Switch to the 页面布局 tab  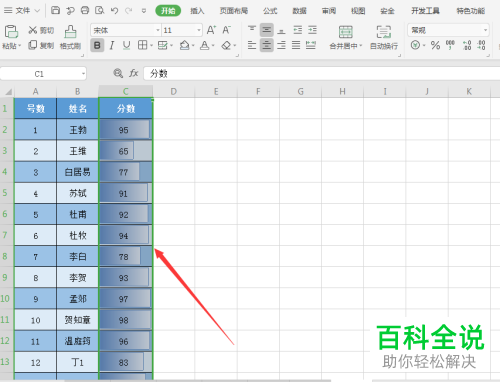tap(233, 11)
